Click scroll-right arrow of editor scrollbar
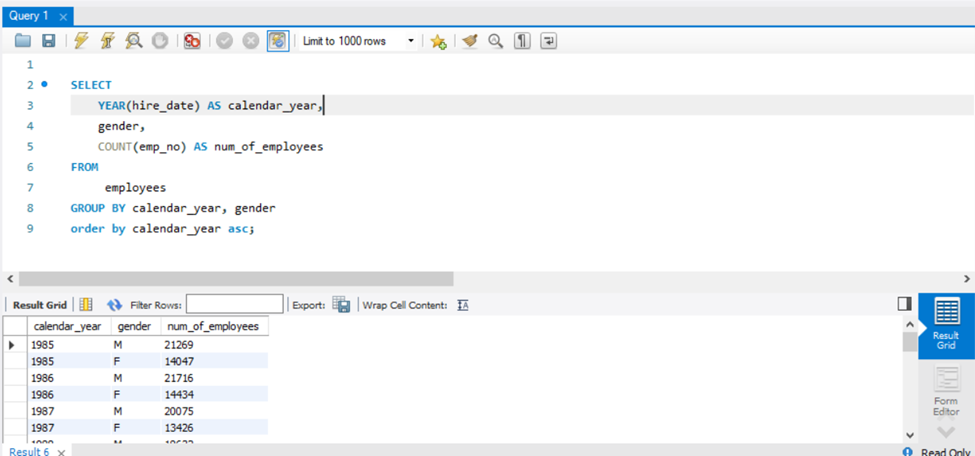975x456 pixels. [x=967, y=278]
